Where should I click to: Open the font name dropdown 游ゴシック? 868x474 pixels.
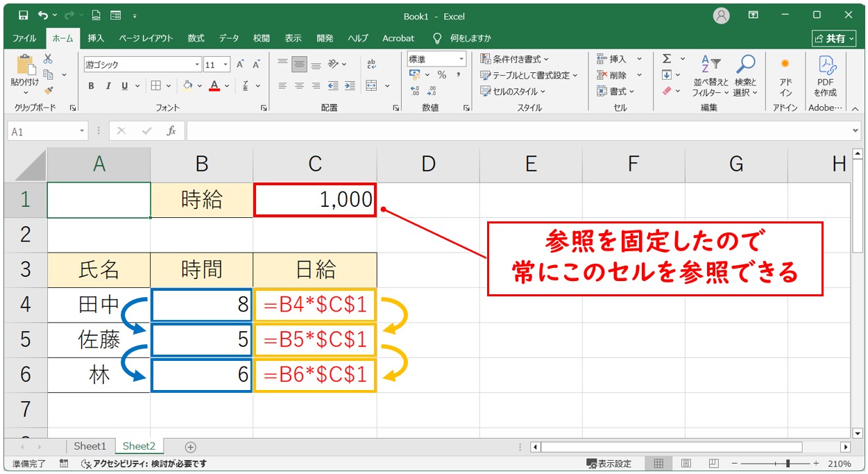[x=197, y=65]
